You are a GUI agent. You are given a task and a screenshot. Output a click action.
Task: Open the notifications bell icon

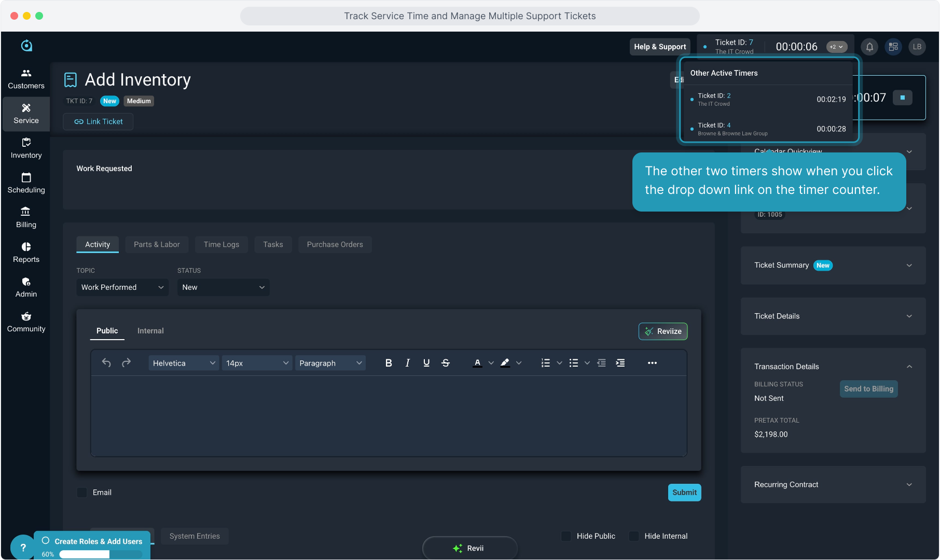pyautogui.click(x=869, y=47)
